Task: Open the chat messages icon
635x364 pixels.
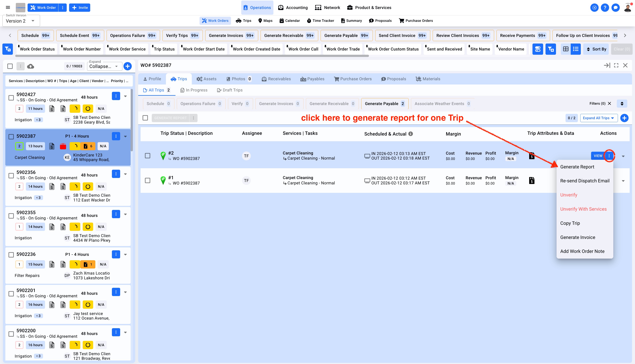Action: point(615,8)
